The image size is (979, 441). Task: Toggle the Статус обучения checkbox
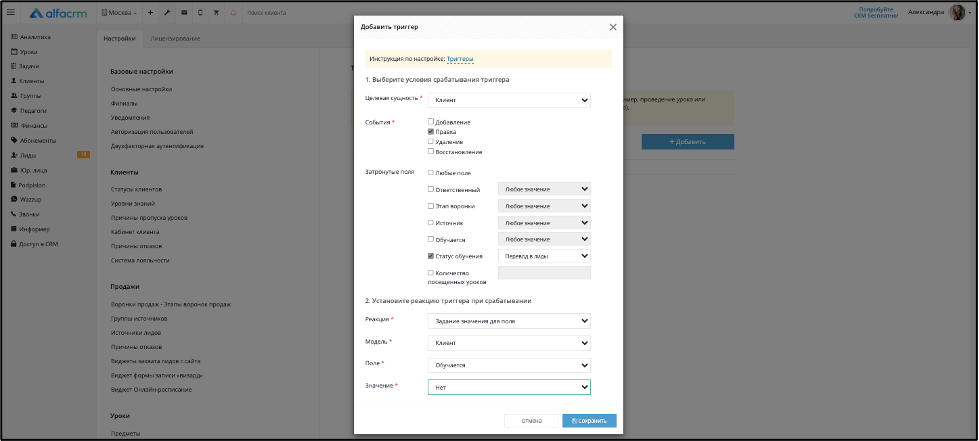pos(431,255)
